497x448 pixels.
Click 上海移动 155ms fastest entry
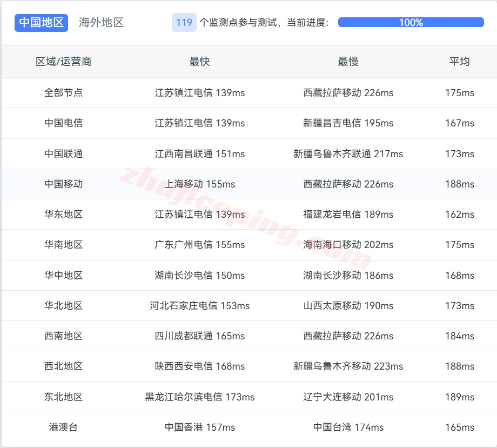point(199,184)
